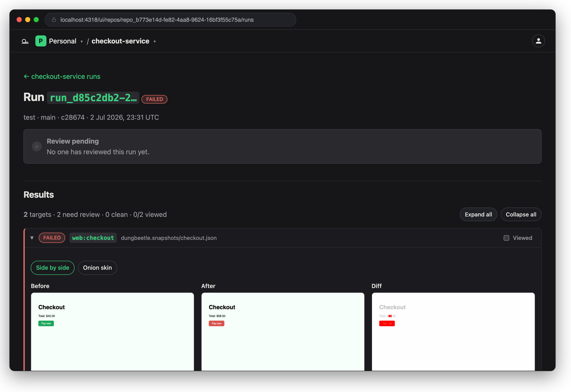Click 'Total: $58.00' in After snapshot
The height and width of the screenshot is (392, 571).
[217, 316]
